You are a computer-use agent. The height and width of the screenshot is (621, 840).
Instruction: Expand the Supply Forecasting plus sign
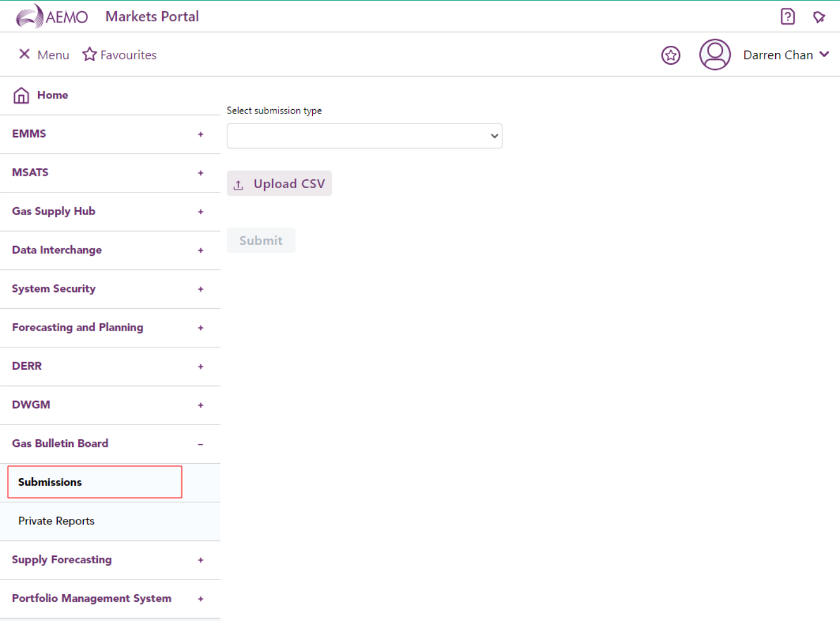tap(201, 560)
